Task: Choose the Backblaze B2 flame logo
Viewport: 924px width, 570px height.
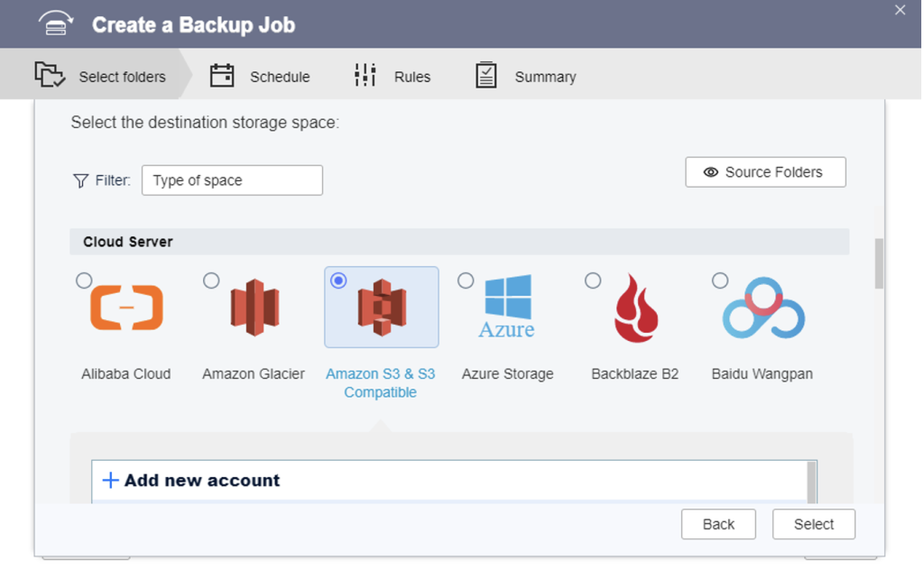Action: point(636,308)
